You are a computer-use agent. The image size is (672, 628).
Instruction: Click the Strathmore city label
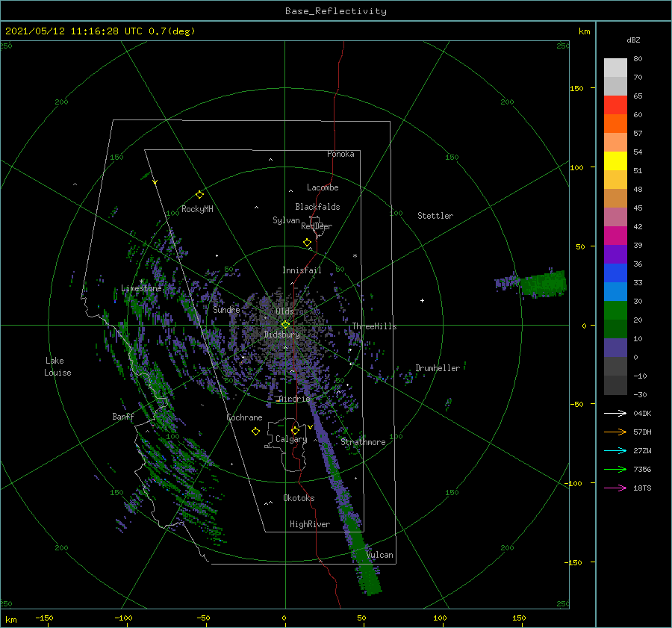(363, 442)
